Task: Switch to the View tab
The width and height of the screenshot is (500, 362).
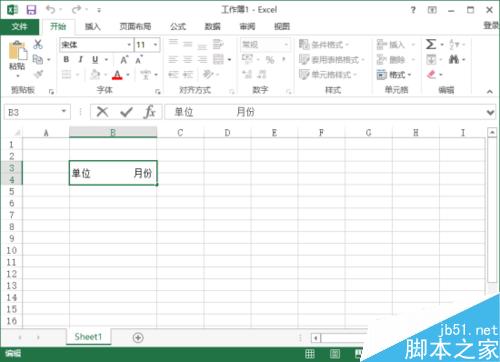Action: click(x=282, y=27)
